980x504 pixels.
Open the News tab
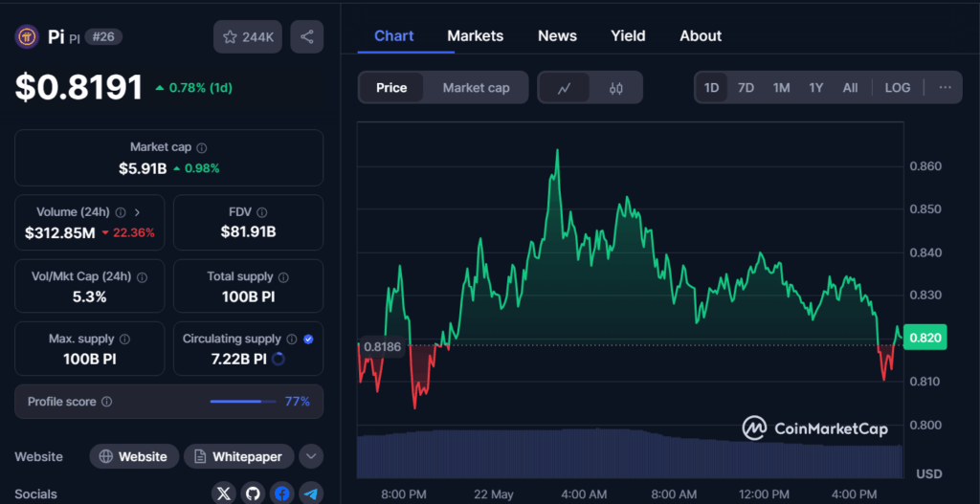tap(558, 36)
